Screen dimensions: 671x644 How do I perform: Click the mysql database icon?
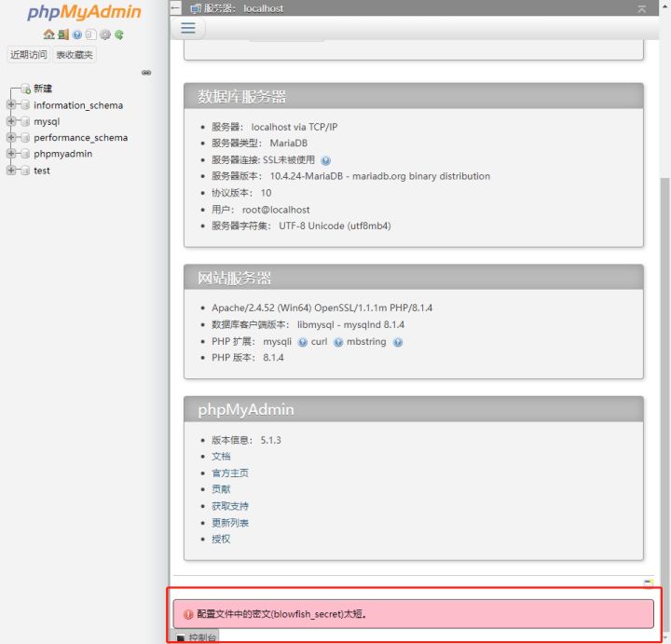(x=25, y=121)
